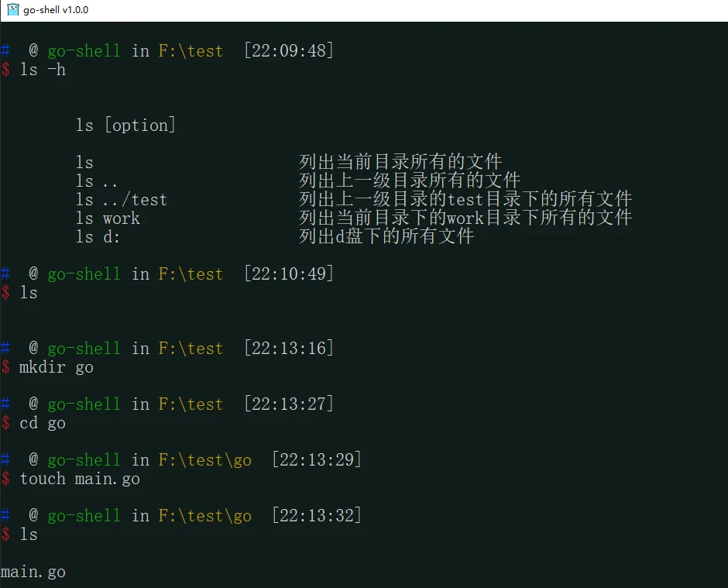Click the 'cd go' command text
This screenshot has height=588, width=728.
[x=43, y=423]
